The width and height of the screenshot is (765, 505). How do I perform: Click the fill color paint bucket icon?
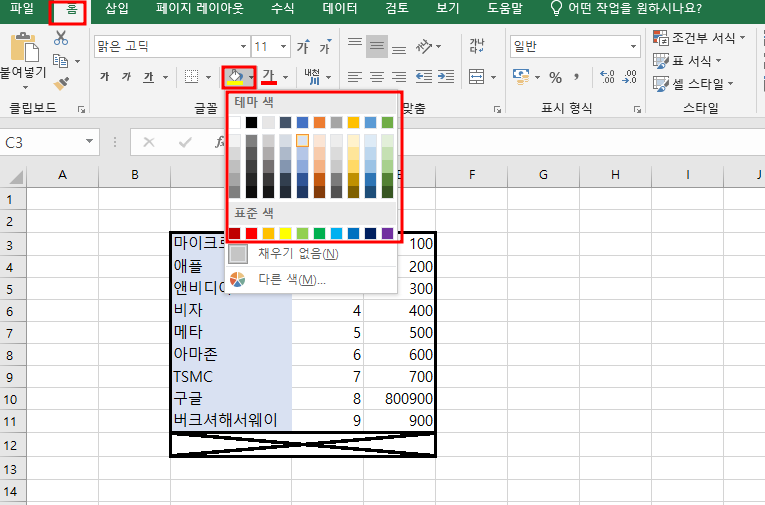(235, 77)
